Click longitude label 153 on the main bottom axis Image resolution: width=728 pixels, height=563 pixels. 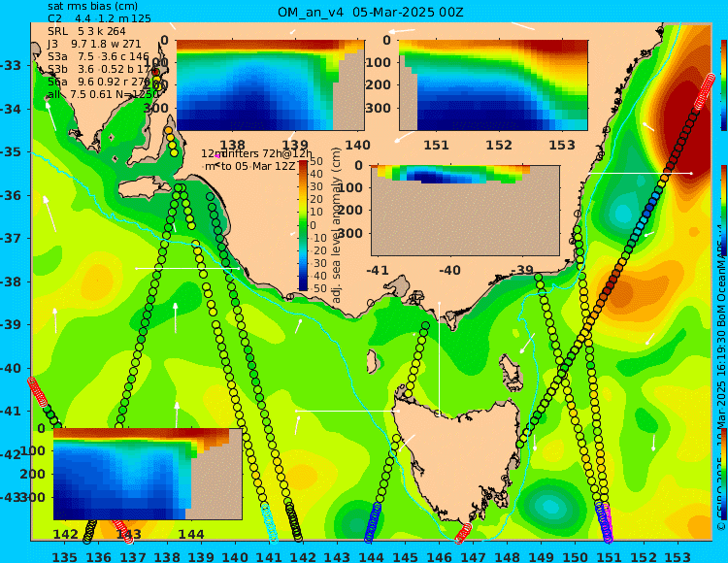point(678,556)
